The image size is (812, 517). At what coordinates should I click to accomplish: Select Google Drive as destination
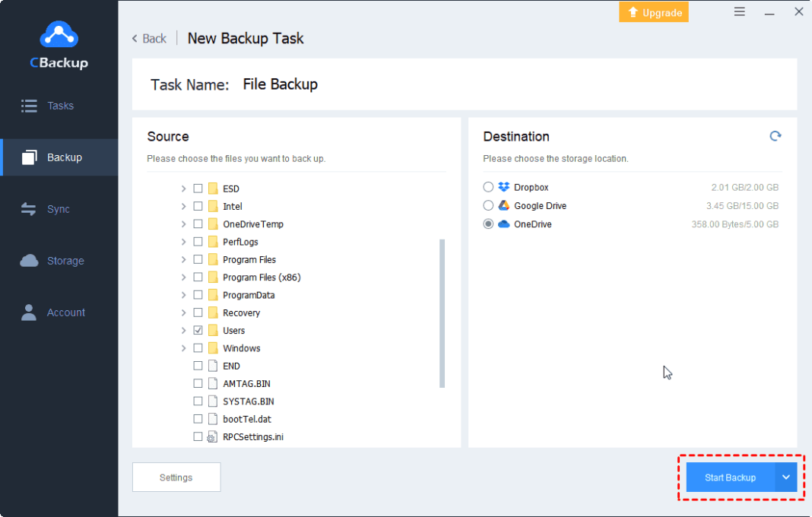488,205
